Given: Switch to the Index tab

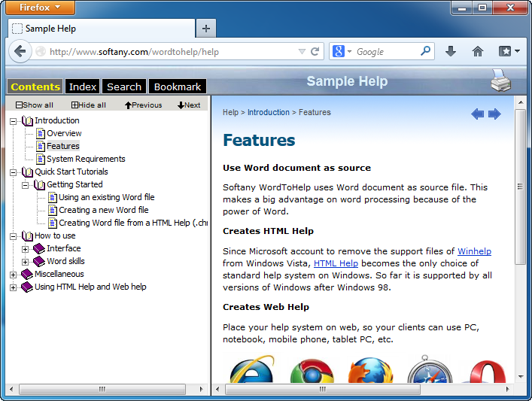Looking at the screenshot, I should (x=83, y=87).
